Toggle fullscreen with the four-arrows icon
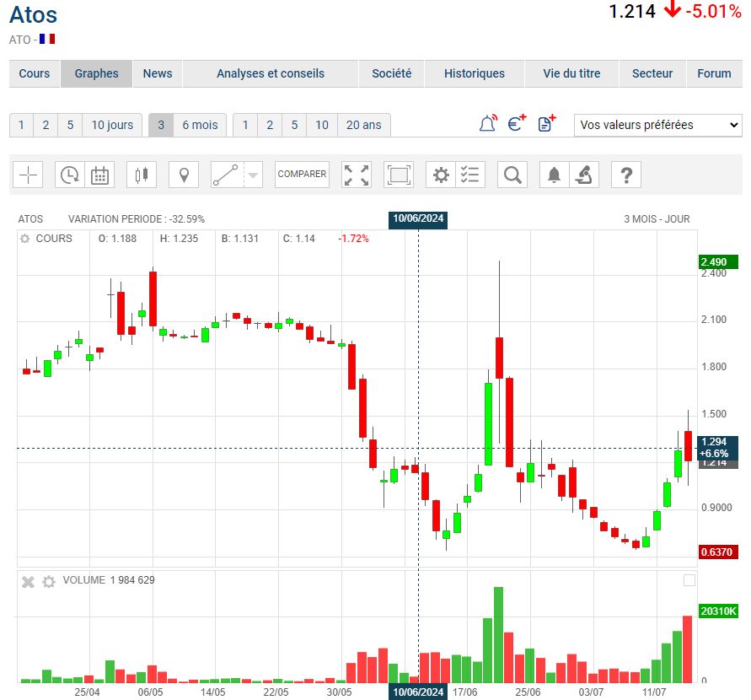This screenshot has height=700, width=751. pyautogui.click(x=357, y=175)
